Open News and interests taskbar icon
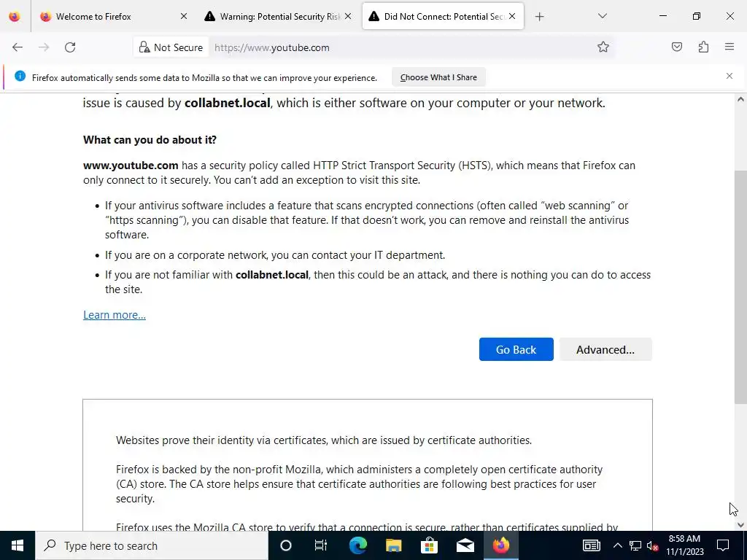747x560 pixels. tap(591, 545)
